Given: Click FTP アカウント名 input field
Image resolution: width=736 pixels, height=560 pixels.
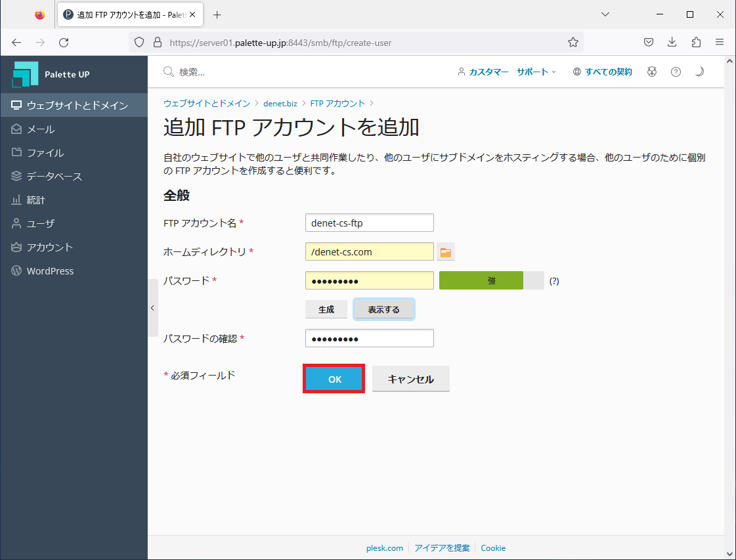Looking at the screenshot, I should click(370, 223).
